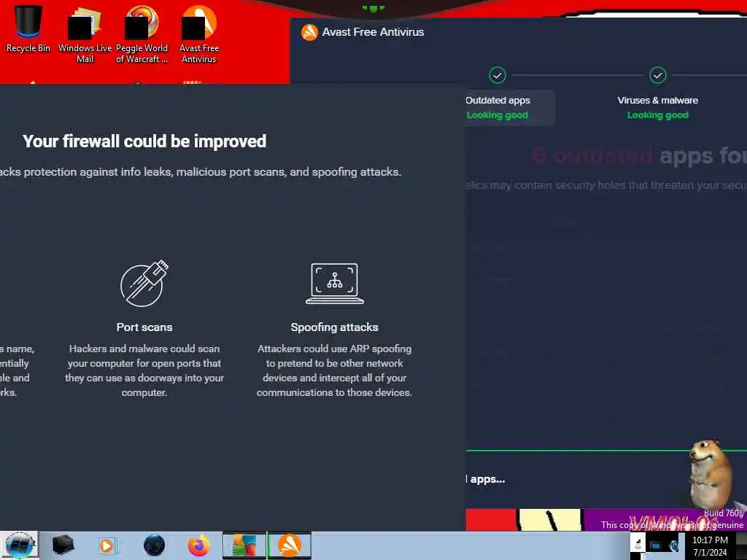
Task: Click the Viruses & malware checkmark step icon
Action: coord(657,75)
